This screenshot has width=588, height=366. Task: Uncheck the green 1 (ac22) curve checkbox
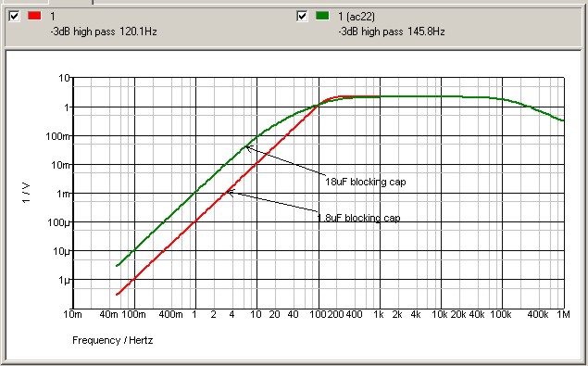(302, 16)
